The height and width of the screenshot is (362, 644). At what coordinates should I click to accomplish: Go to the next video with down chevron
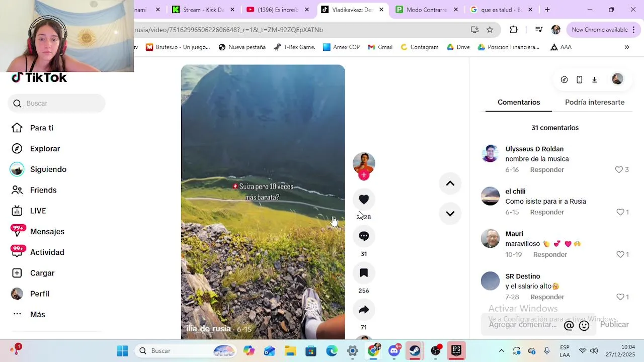(450, 213)
